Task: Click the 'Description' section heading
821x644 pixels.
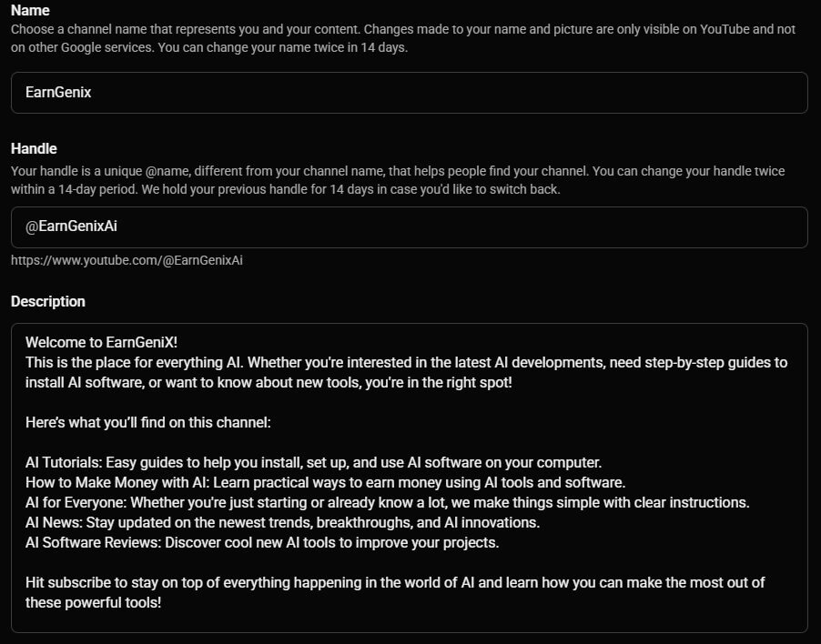Action: coord(48,301)
